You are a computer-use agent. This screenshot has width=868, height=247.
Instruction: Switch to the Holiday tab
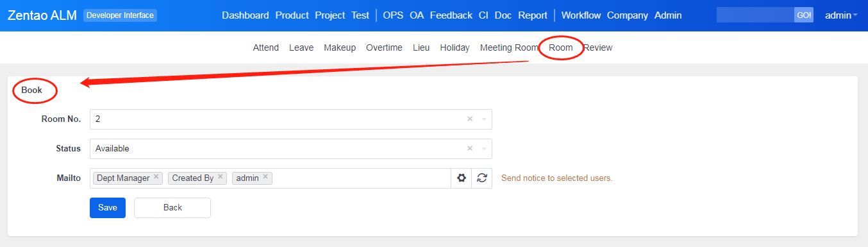[455, 47]
